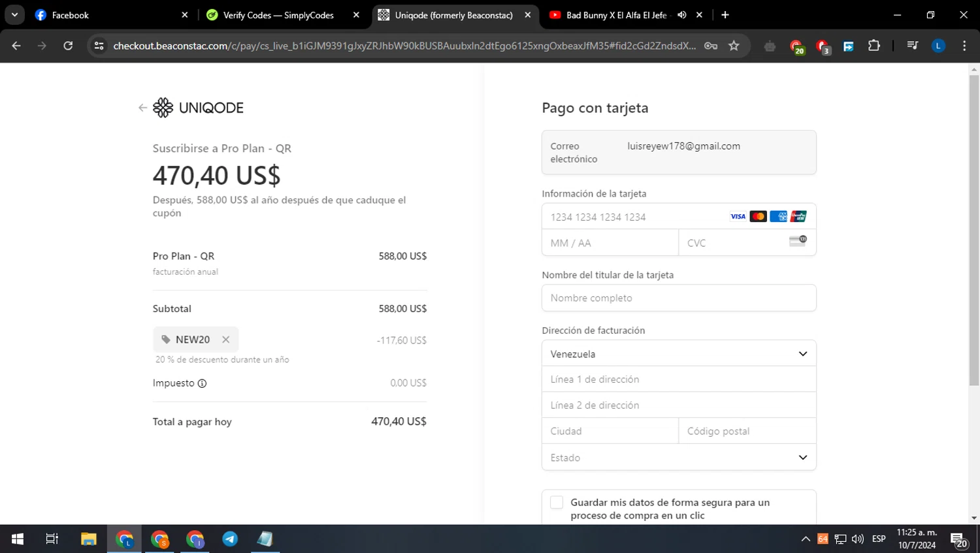Click the MM / AA expiry field
980x553 pixels.
point(610,243)
